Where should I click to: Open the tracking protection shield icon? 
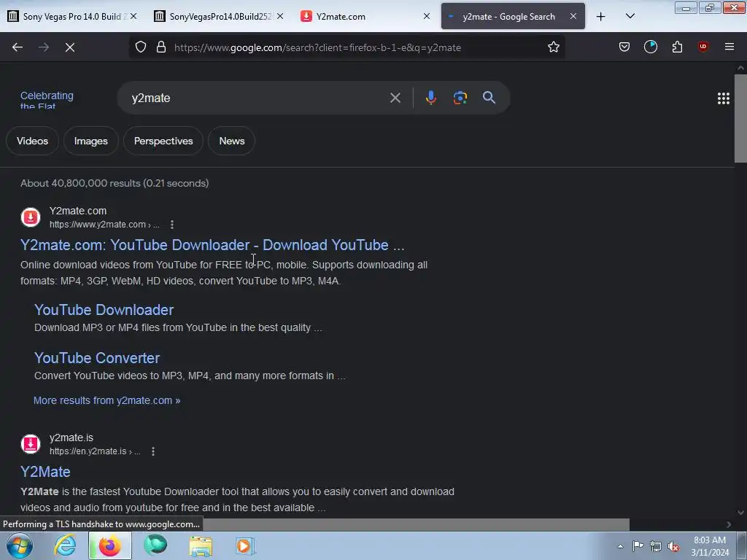click(141, 47)
